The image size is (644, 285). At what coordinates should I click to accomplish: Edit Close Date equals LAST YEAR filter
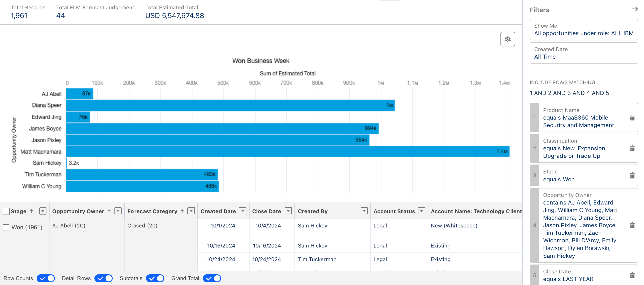[584, 275]
